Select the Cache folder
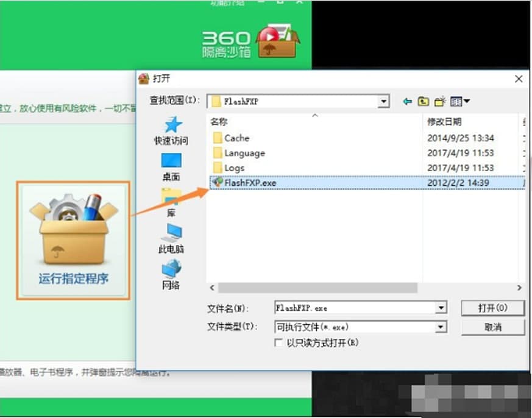The width and height of the screenshot is (532, 418). 232,138
